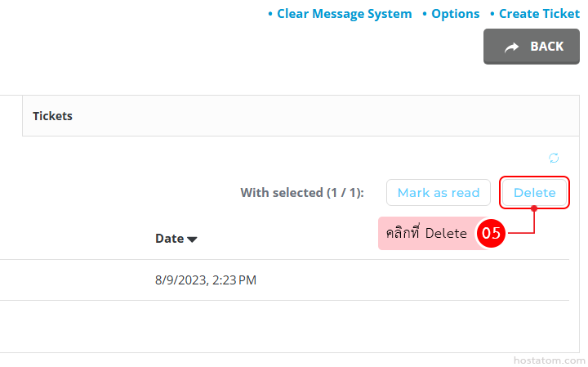Click the partially visible tab left of Tickets
Viewport: 588px width, 367px height.
tap(11, 116)
